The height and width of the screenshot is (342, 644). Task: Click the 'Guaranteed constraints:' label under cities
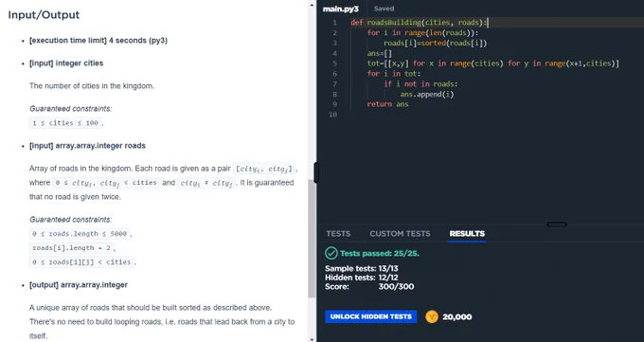(70, 109)
